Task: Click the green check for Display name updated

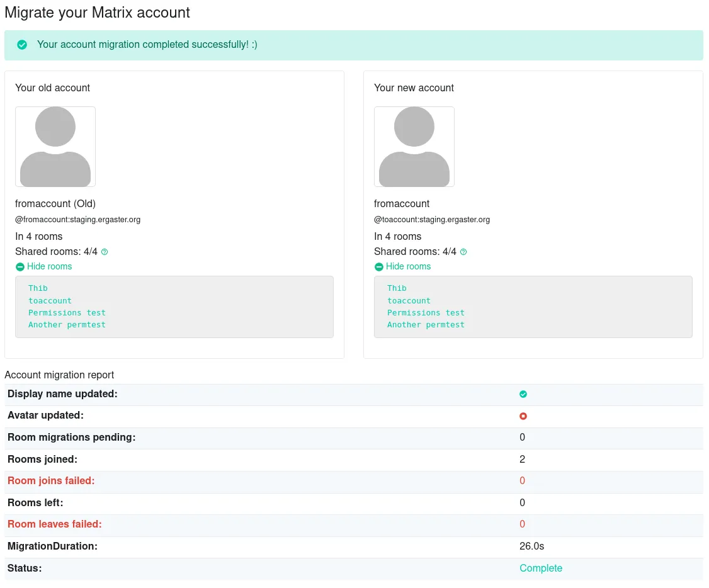Action: click(523, 393)
